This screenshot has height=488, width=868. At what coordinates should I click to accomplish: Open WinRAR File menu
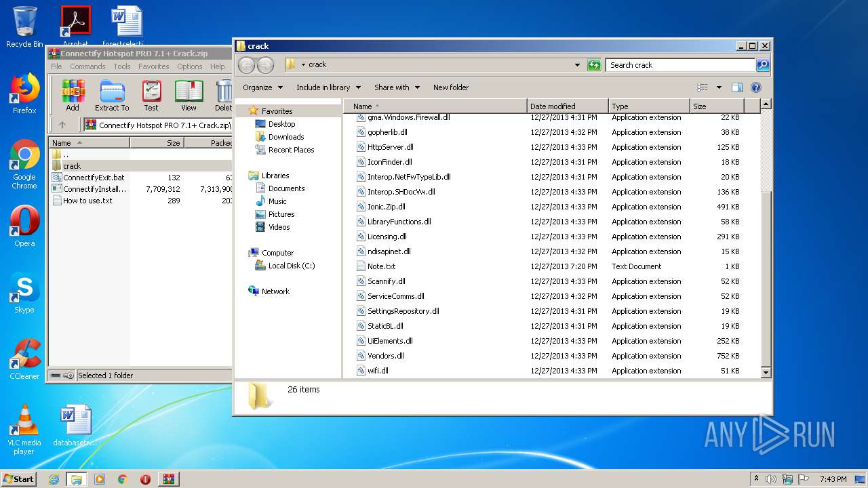(x=56, y=66)
